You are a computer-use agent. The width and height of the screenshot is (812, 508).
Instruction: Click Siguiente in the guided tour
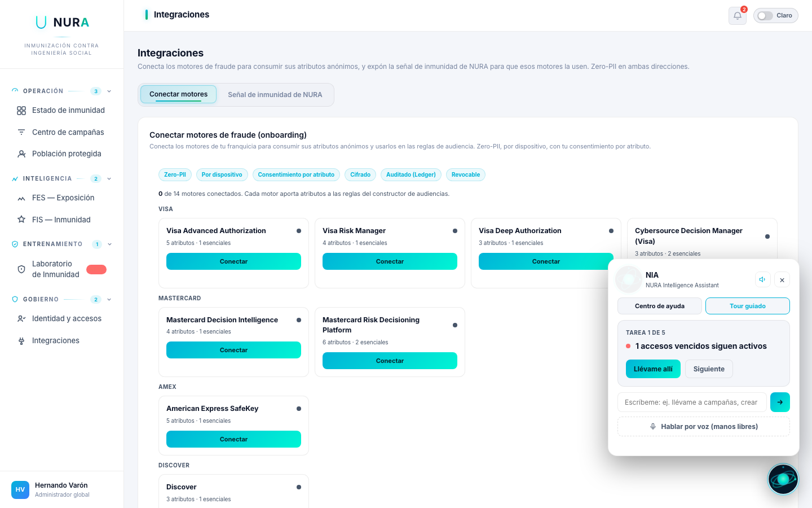[x=709, y=369]
